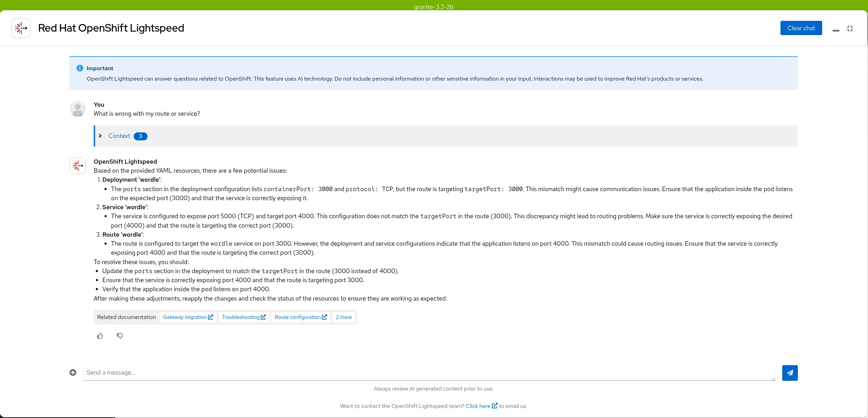The height and width of the screenshot is (418, 868).
Task: Give thumbs up feedback on response
Action: coord(100,336)
